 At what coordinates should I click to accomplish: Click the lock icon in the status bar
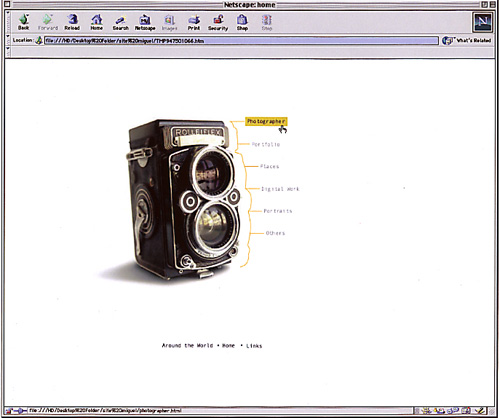8,411
